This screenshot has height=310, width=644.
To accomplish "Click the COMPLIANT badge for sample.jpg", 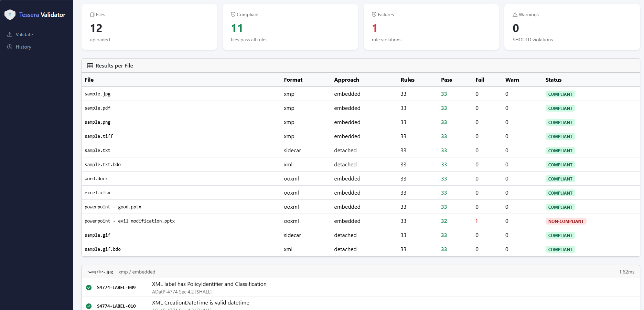I will tap(560, 94).
